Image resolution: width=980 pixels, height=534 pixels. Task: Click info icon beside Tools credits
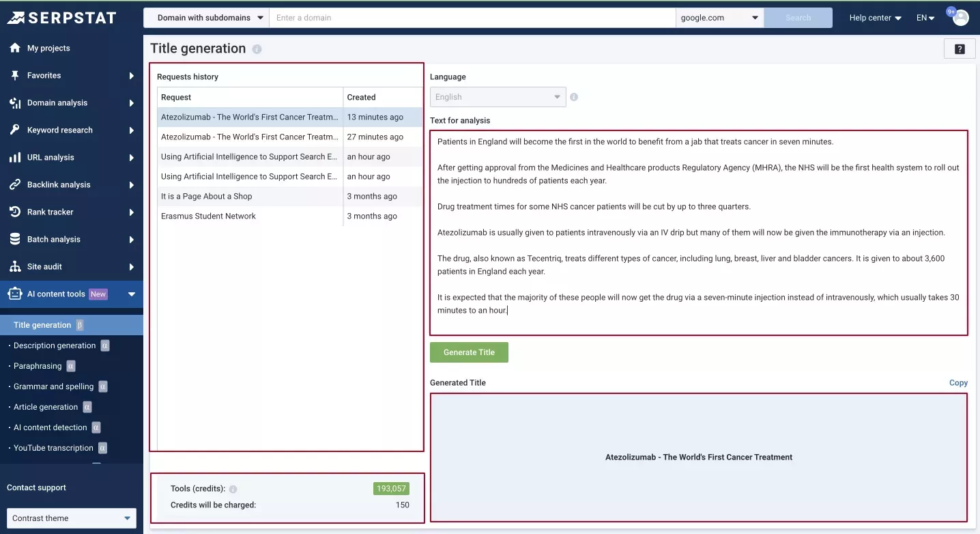(x=233, y=489)
